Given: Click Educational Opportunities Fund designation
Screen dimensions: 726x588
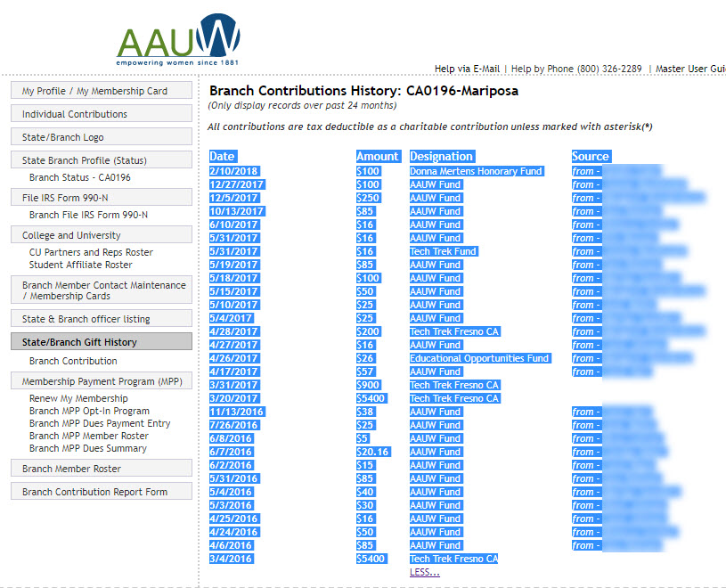Looking at the screenshot, I should [x=480, y=358].
